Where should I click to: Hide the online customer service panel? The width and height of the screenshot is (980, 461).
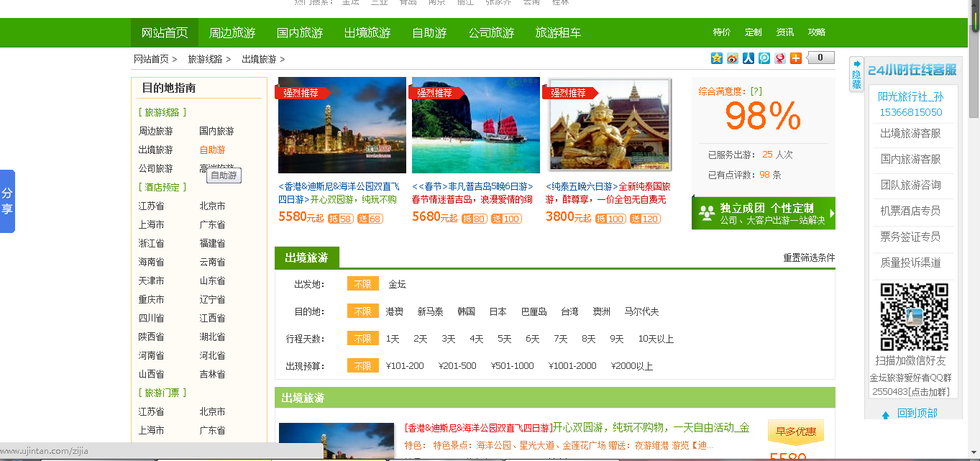(856, 74)
